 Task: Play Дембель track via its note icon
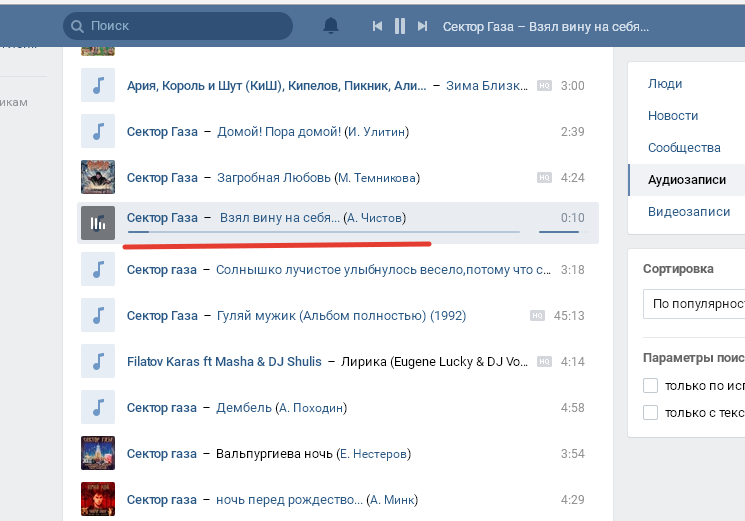pos(97,408)
